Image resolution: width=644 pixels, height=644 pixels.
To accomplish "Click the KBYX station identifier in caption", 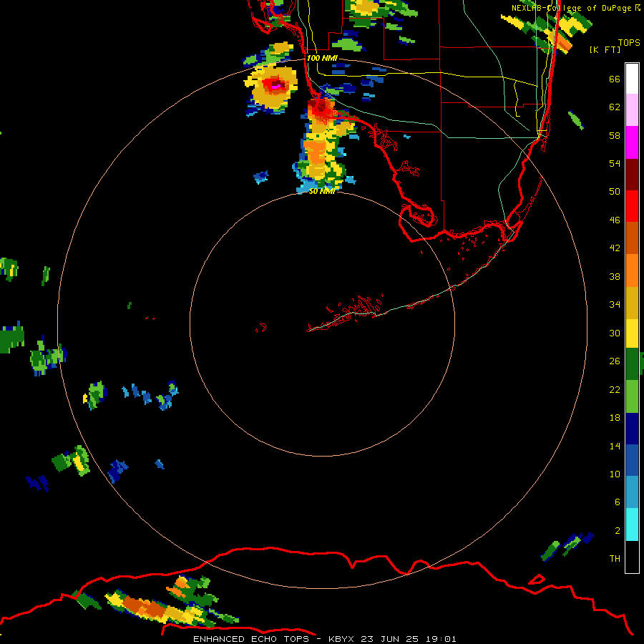I will coord(341,639).
